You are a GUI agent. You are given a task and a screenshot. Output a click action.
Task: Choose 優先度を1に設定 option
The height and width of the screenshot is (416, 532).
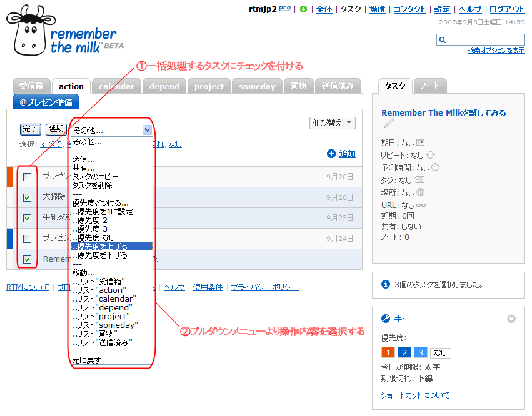tap(112, 212)
